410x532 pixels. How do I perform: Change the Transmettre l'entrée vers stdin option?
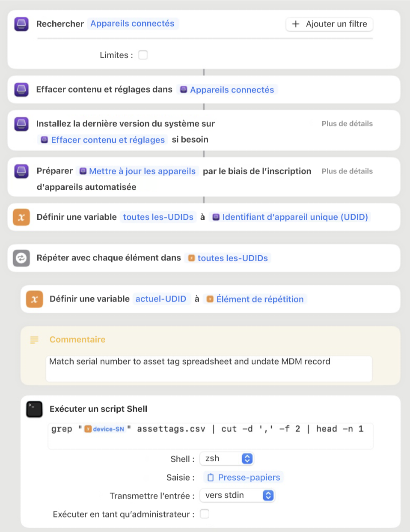pos(237,495)
